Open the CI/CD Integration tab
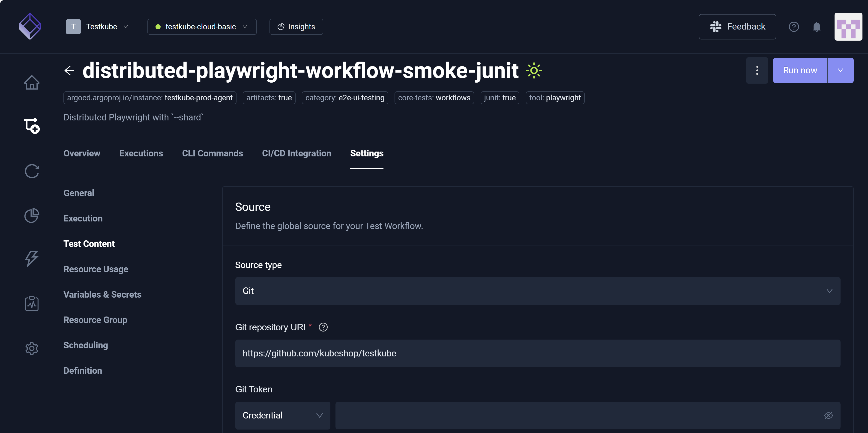 click(296, 154)
